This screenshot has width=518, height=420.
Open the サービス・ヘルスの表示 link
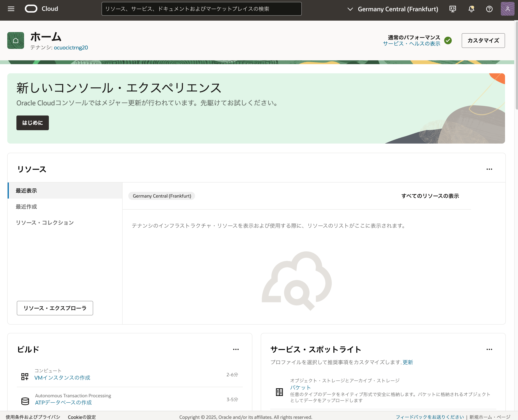[411, 44]
